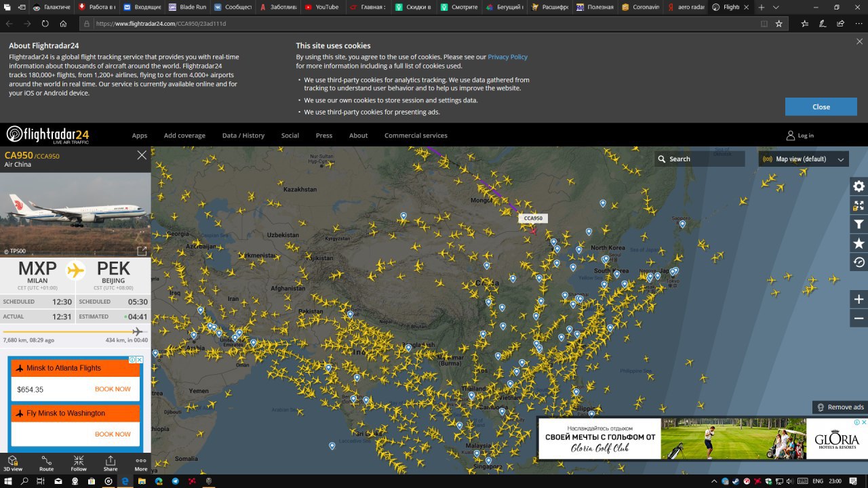Open the Filters funnel icon
868x488 pixels.
point(859,224)
